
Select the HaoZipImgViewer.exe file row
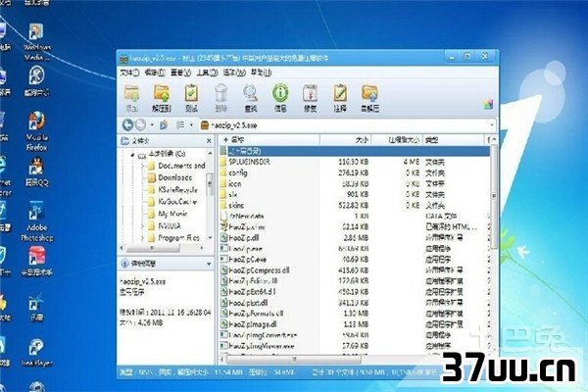[355, 346]
